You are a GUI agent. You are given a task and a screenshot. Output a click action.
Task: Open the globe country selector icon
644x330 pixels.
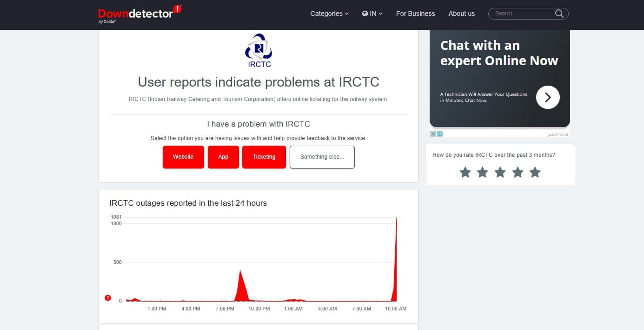coord(365,13)
